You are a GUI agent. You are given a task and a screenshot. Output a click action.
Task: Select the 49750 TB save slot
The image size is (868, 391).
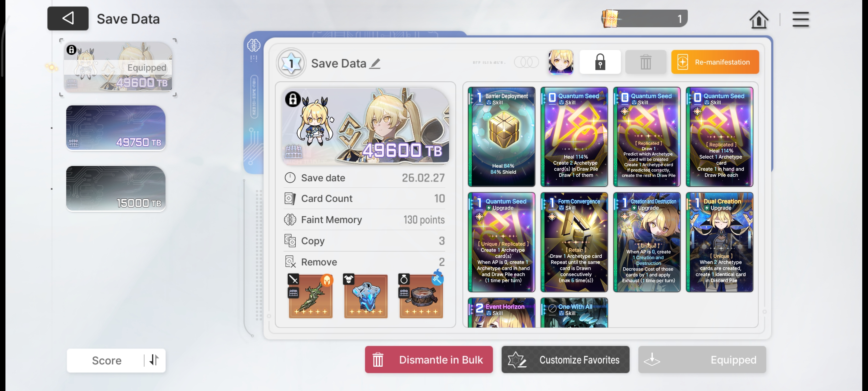(116, 128)
